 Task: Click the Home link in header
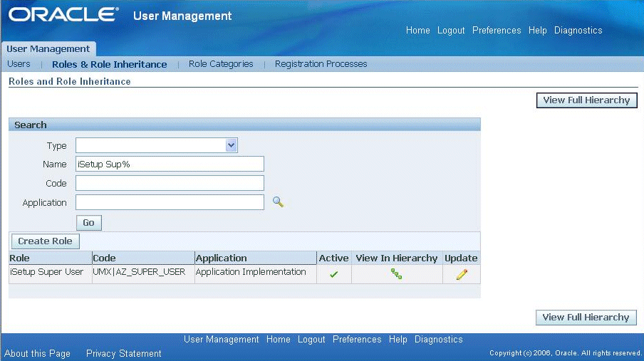coord(417,31)
